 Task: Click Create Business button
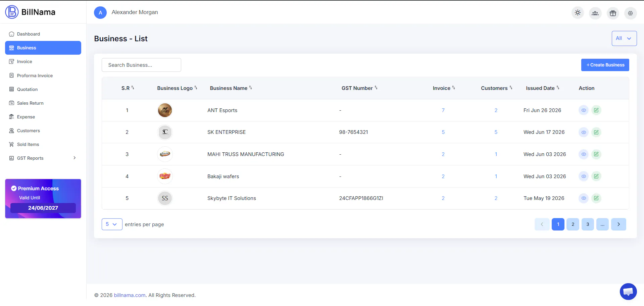[605, 65]
